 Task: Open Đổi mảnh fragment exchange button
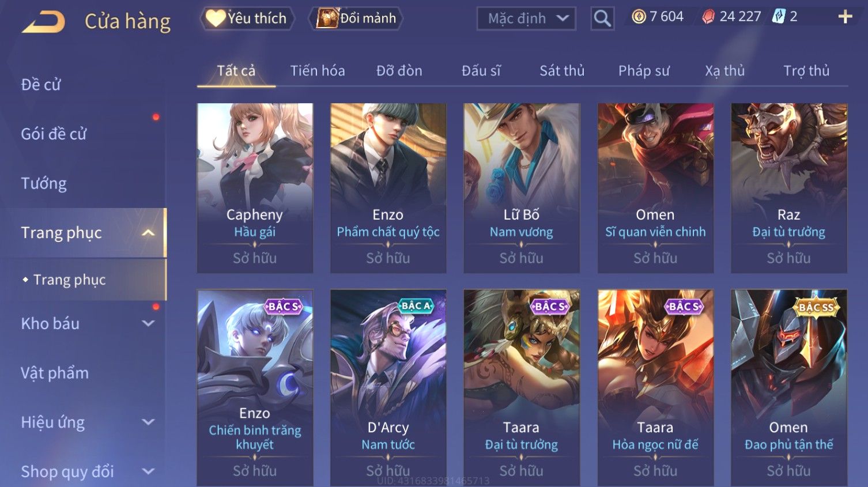click(x=356, y=18)
